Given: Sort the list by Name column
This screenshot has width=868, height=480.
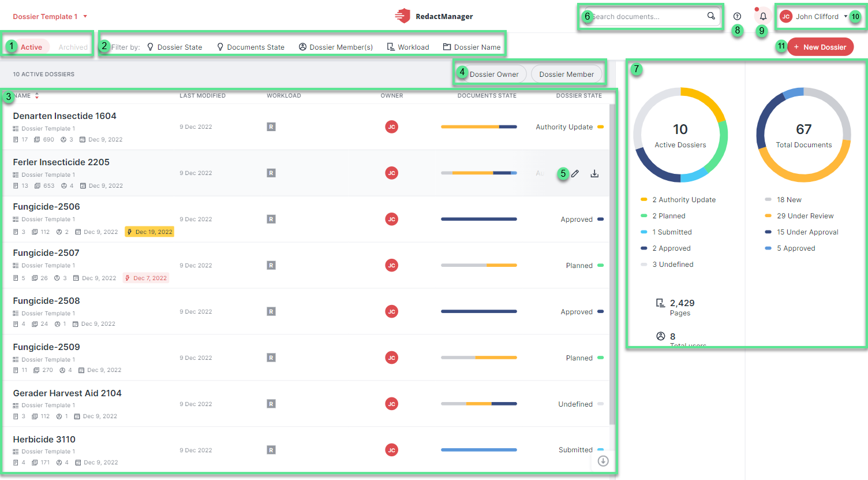Looking at the screenshot, I should [26, 96].
